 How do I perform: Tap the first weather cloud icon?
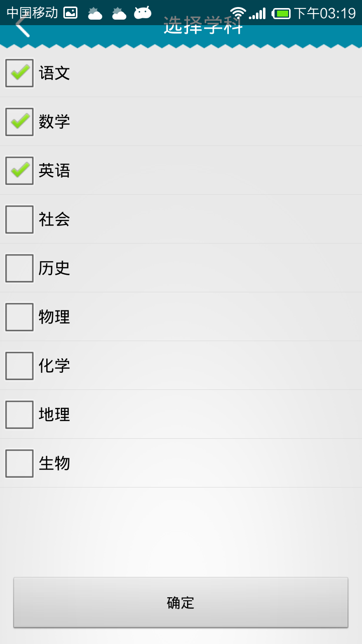pos(95,13)
